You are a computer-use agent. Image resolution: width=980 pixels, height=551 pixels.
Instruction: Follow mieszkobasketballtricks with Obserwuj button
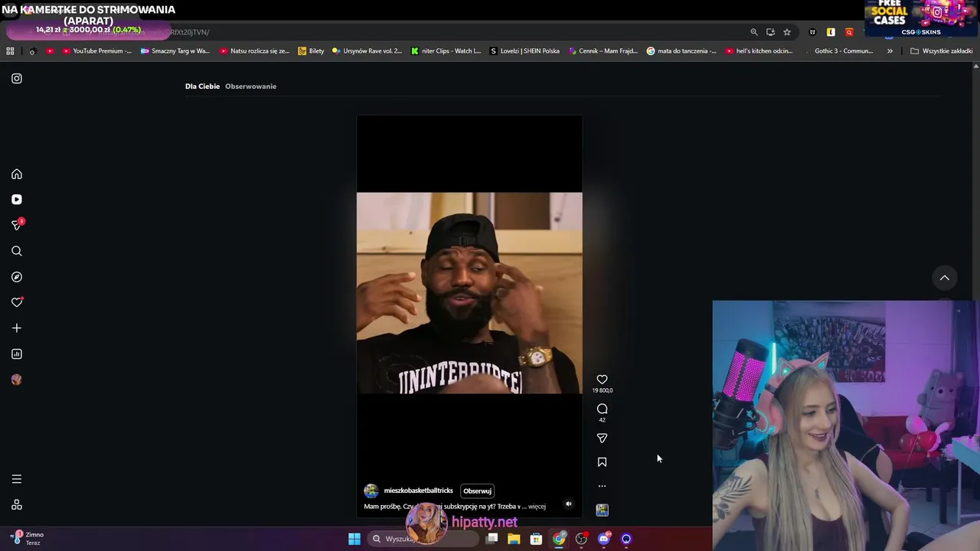(x=477, y=491)
